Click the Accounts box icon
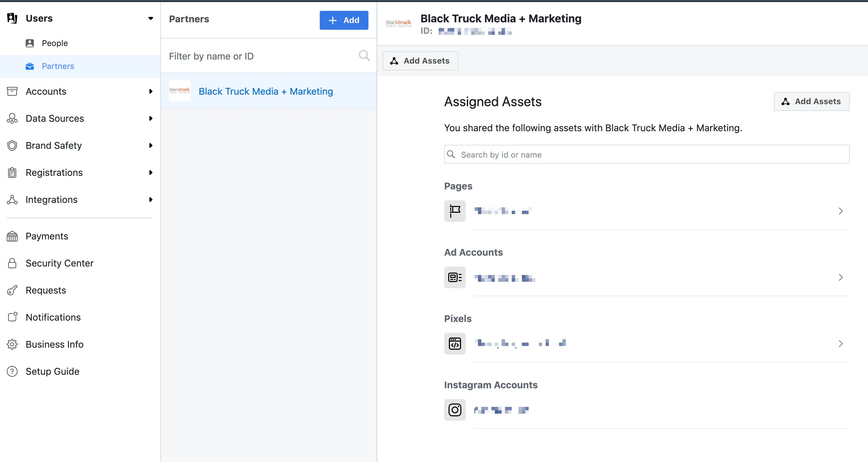 12,91
